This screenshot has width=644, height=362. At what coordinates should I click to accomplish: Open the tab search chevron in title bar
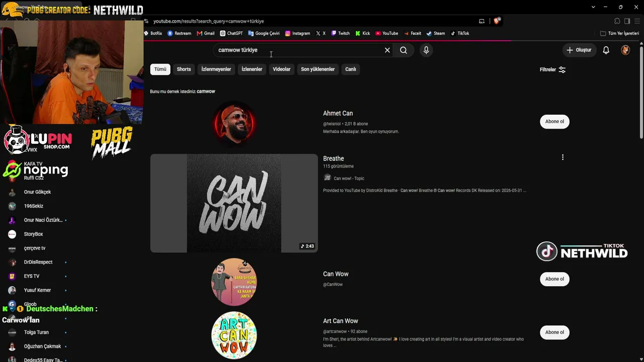pyautogui.click(x=594, y=7)
